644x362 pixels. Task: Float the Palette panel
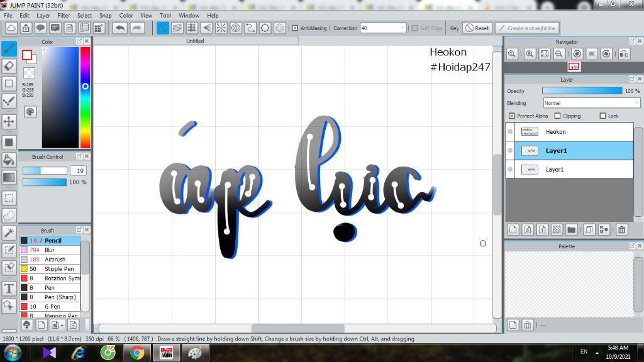(631, 246)
